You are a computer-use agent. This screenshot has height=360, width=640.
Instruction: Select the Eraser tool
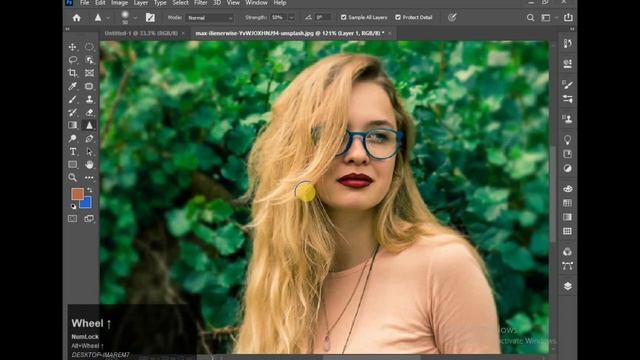tap(89, 112)
